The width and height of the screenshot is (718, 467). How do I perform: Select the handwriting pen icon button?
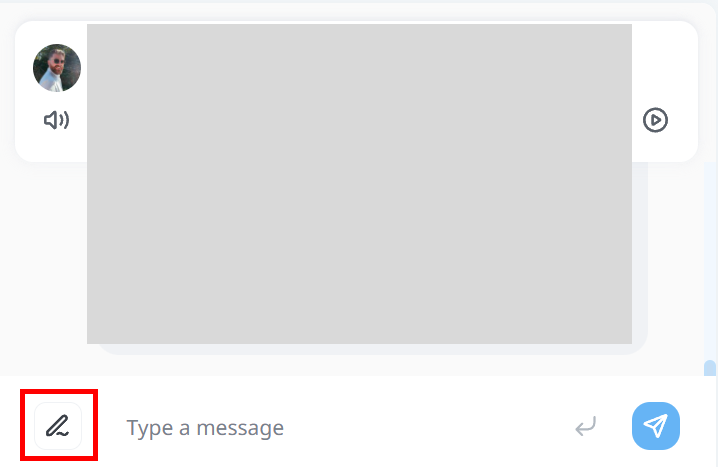click(x=58, y=426)
